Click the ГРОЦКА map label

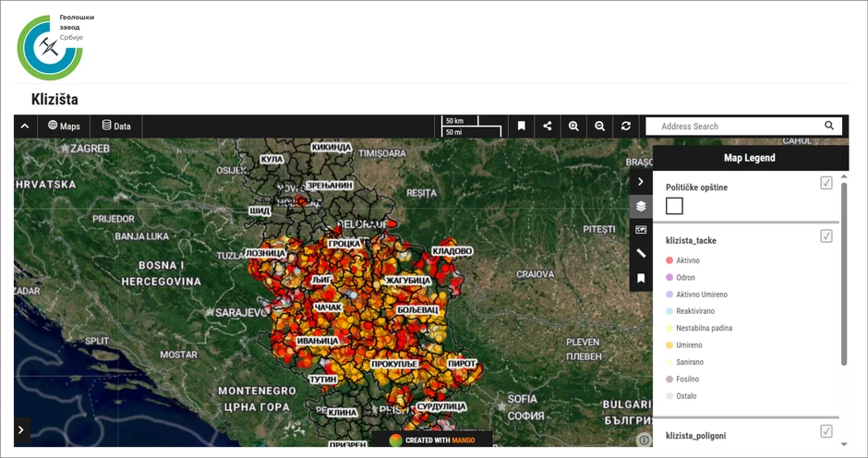[x=344, y=244]
